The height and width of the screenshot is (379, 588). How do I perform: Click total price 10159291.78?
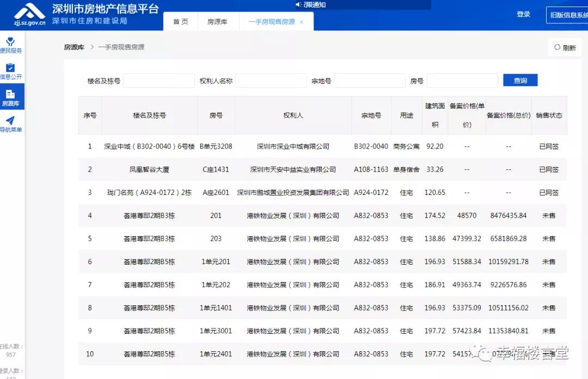tap(509, 262)
